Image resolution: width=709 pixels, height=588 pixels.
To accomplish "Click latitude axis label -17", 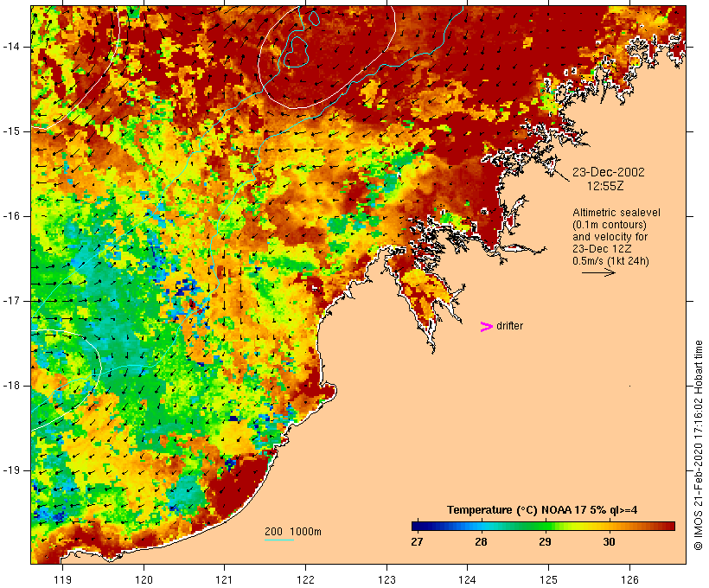I will pyautogui.click(x=11, y=301).
